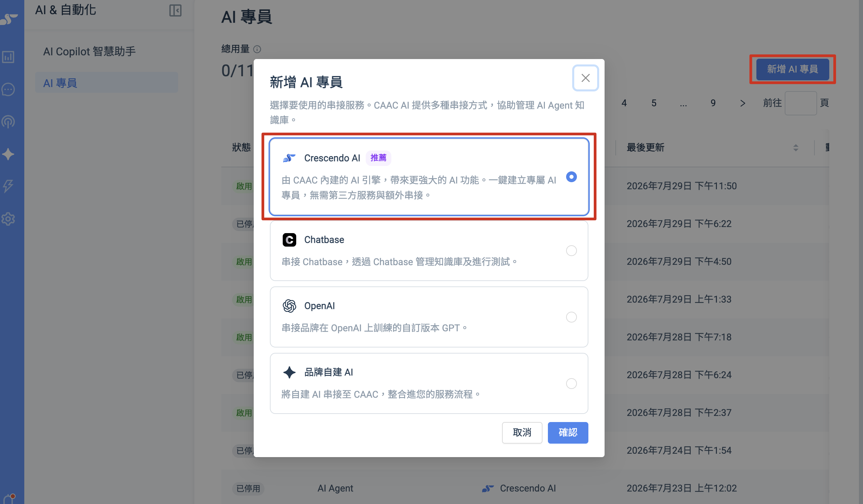Click the AI 專員 page heading
Screen dimensions: 863x504
pos(247,17)
